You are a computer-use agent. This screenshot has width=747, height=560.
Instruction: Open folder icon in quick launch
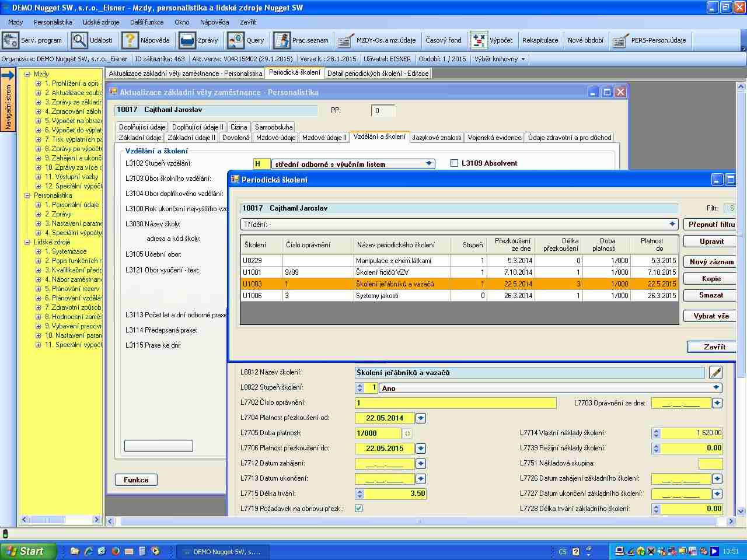75,551
